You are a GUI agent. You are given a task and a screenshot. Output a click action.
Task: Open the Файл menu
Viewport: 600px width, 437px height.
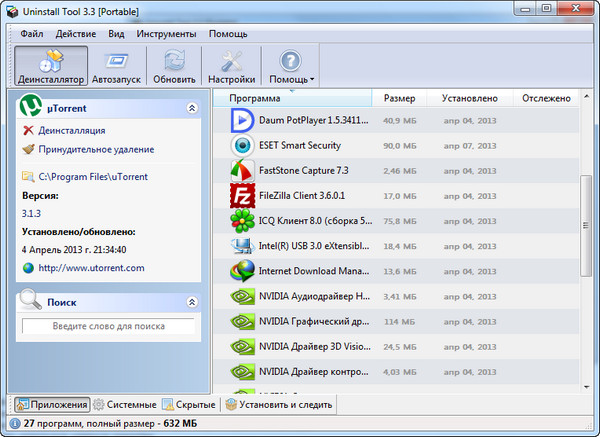(31, 34)
